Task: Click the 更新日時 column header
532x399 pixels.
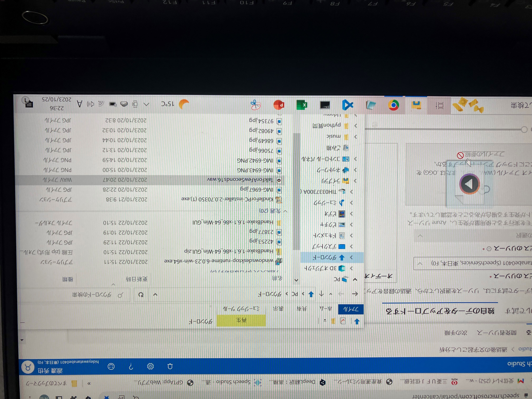Action: pos(136,279)
